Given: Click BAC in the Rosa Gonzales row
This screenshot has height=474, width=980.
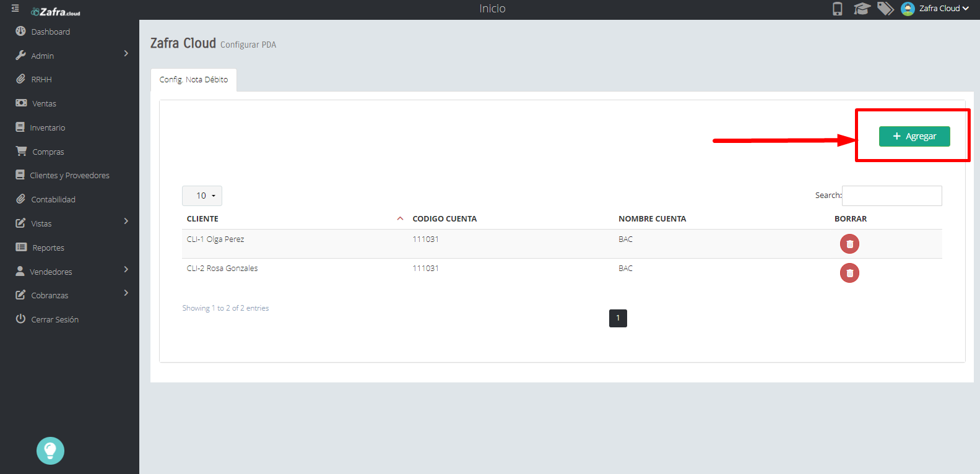Looking at the screenshot, I should click(x=625, y=269).
